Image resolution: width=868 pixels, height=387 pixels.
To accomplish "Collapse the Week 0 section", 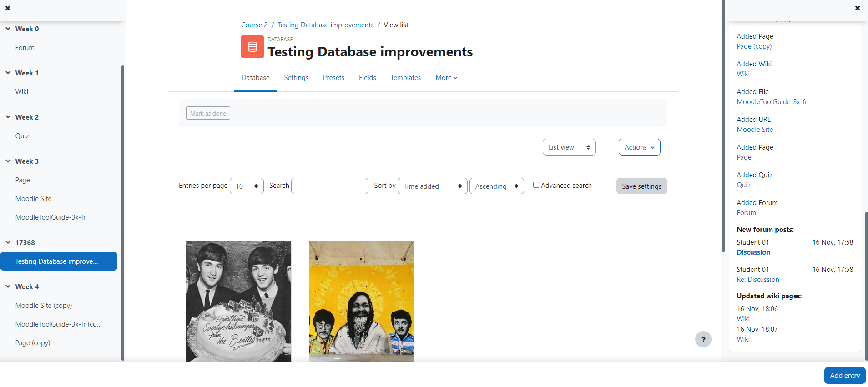I will [8, 29].
